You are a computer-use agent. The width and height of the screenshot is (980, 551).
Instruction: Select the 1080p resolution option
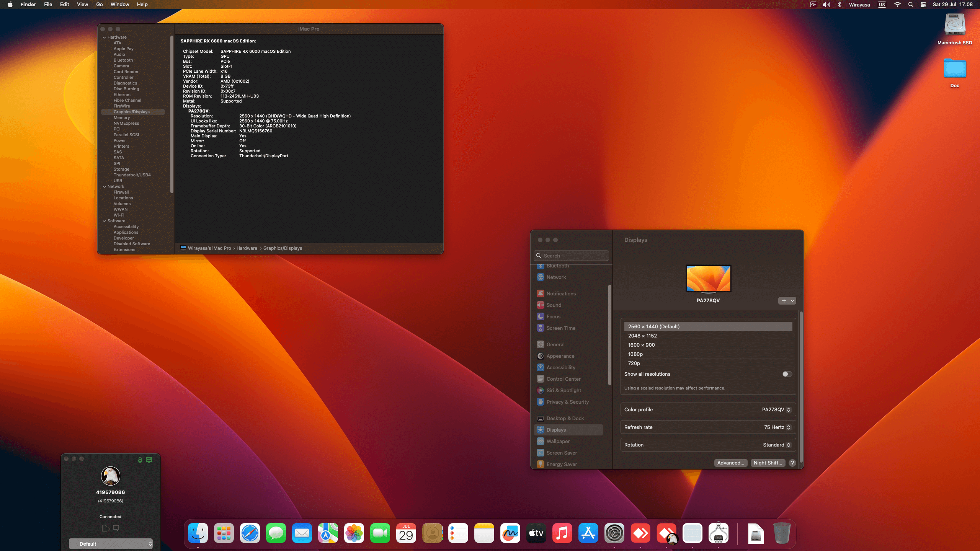[x=708, y=354]
